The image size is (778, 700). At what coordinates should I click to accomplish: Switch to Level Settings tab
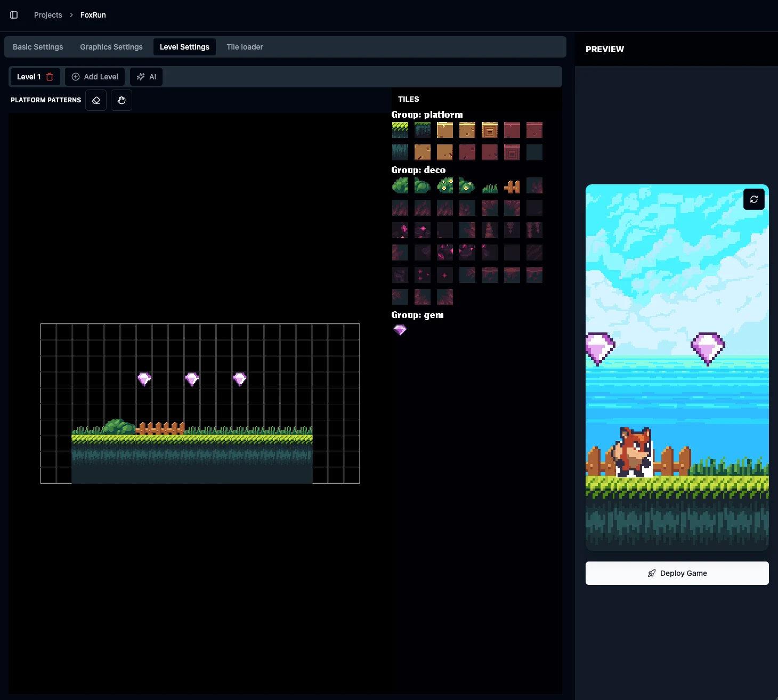click(184, 47)
